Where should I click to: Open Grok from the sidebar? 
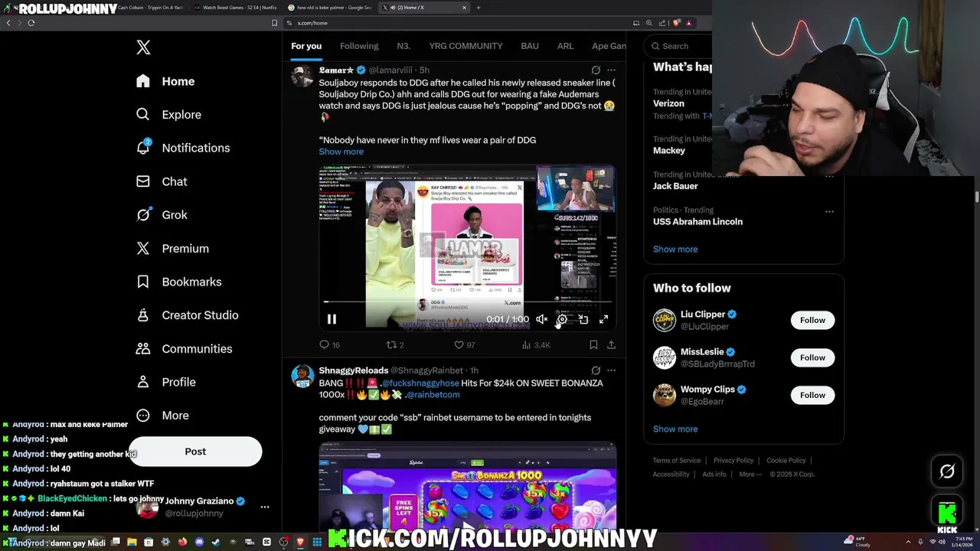tap(162, 215)
